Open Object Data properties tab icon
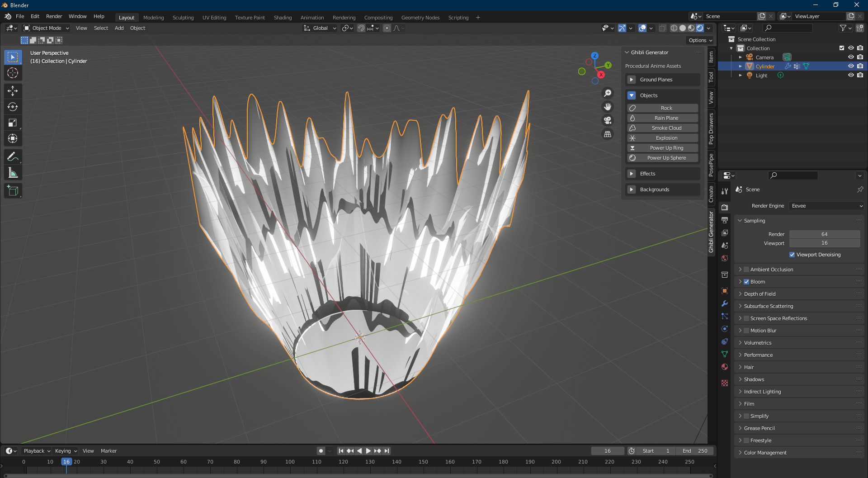The image size is (868, 478). pyautogui.click(x=725, y=354)
